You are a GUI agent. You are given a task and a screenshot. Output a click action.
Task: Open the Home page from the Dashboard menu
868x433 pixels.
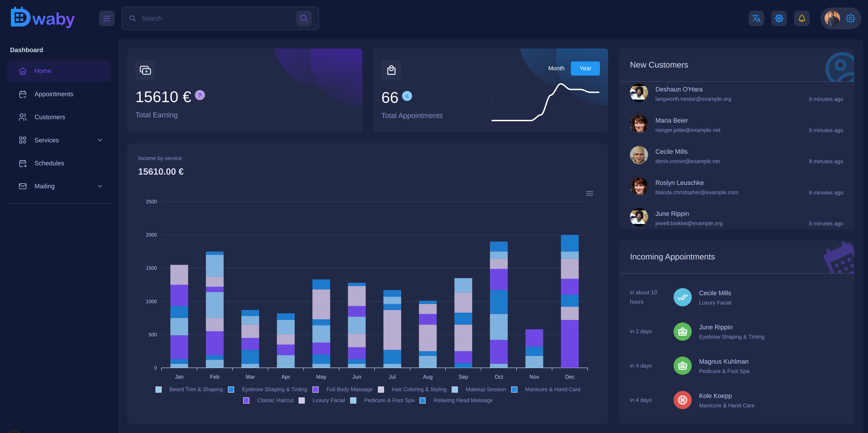(x=43, y=71)
